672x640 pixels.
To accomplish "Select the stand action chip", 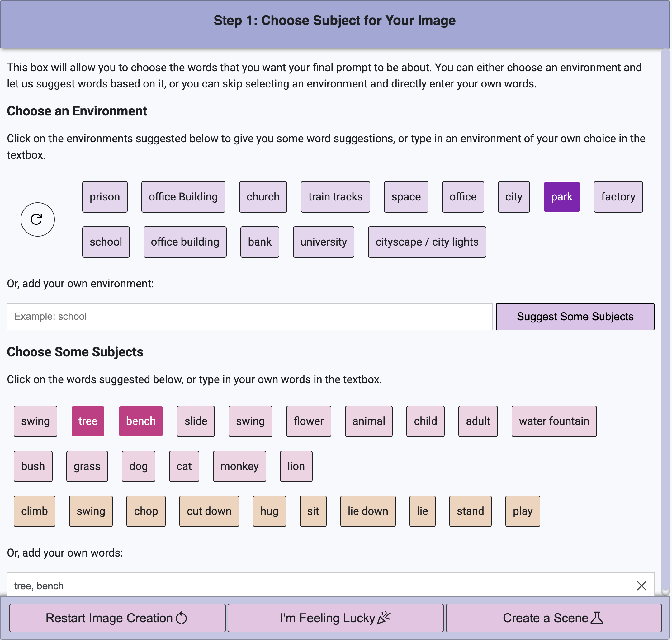I will [x=470, y=511].
